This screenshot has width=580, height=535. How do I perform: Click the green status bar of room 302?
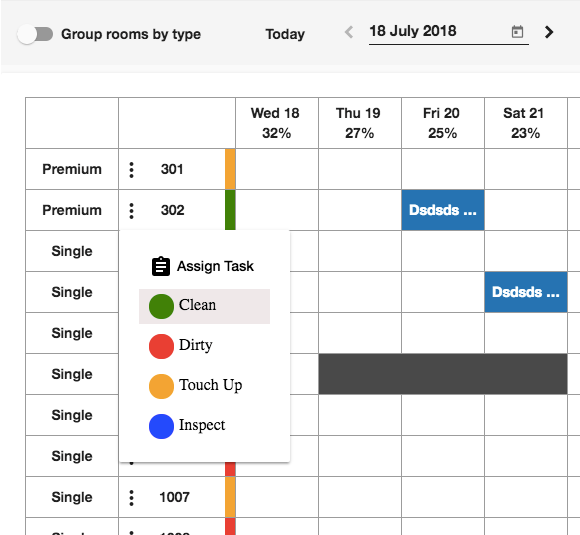coord(230,210)
